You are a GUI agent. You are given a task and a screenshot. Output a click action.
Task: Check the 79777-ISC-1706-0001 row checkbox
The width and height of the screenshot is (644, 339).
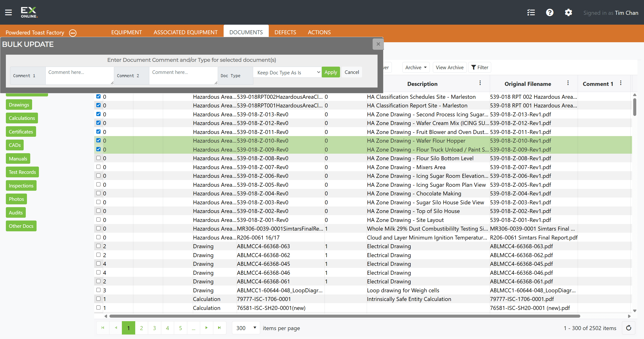98,299
